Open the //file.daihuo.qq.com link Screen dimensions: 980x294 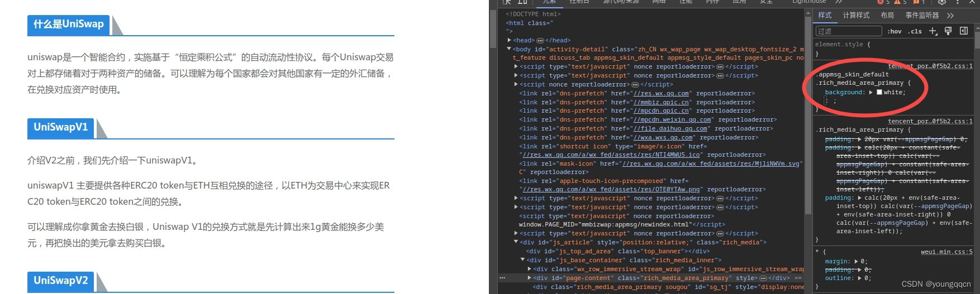[672, 129]
